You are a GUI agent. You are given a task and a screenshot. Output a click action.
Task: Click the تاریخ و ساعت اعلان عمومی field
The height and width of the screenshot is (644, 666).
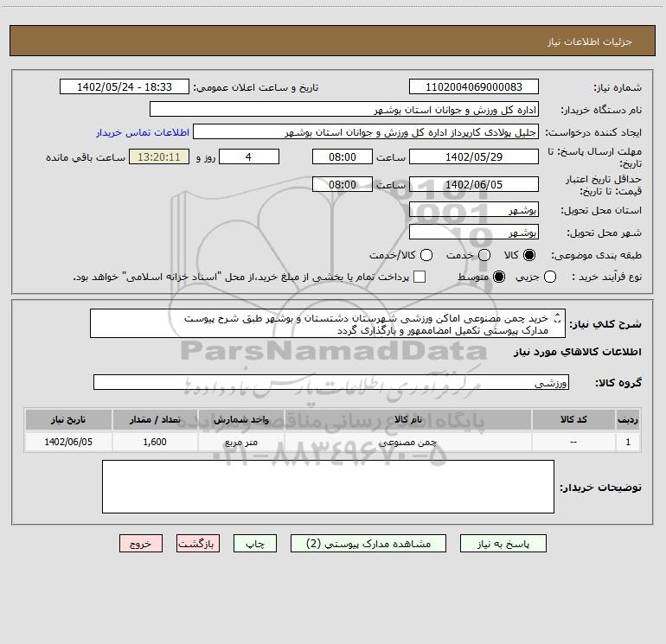[x=125, y=86]
